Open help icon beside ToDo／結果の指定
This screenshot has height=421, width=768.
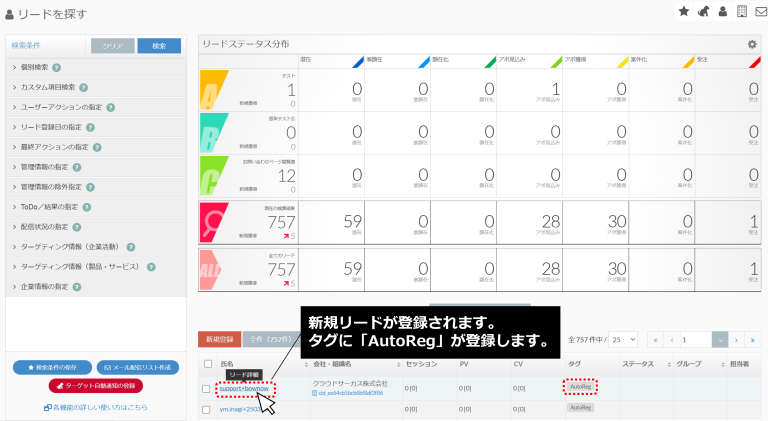click(x=87, y=207)
